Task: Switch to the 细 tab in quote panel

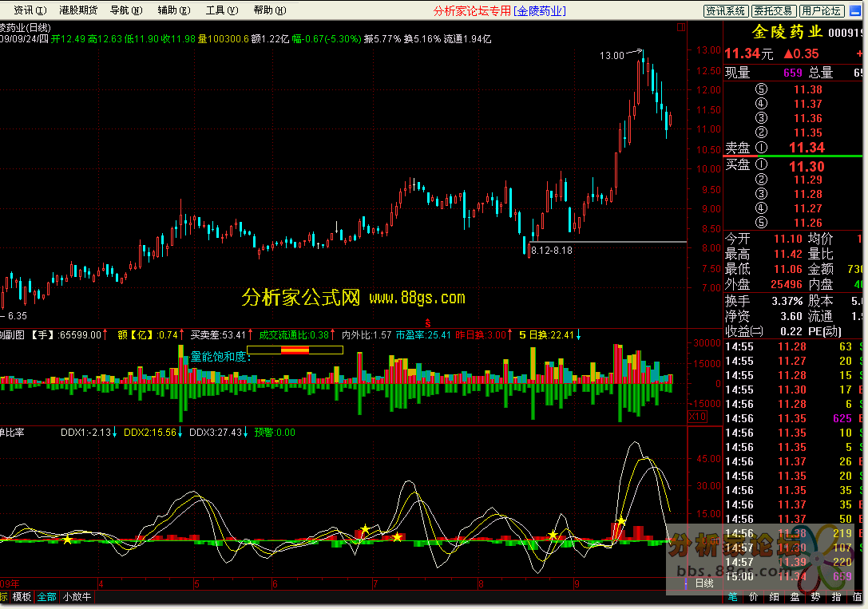Action: [x=774, y=597]
